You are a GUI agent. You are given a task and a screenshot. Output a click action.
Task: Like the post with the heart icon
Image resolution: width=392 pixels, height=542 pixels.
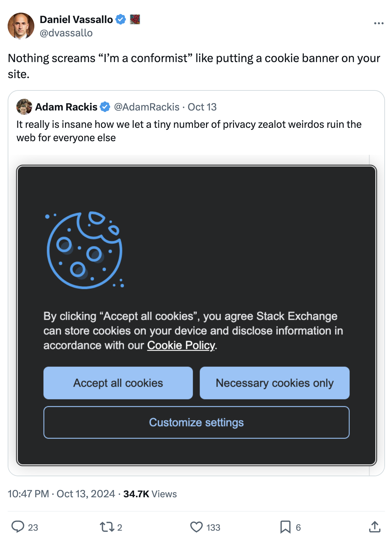pyautogui.click(x=196, y=527)
